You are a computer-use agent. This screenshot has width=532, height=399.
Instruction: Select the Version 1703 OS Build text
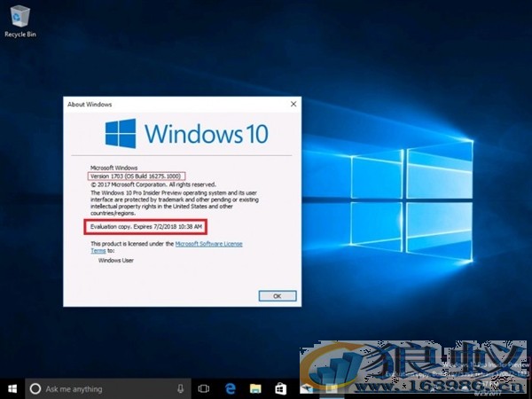(136, 176)
